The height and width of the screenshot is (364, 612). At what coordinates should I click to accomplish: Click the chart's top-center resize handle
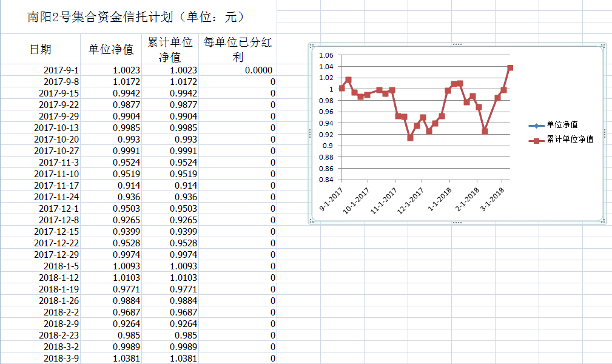click(x=457, y=44)
